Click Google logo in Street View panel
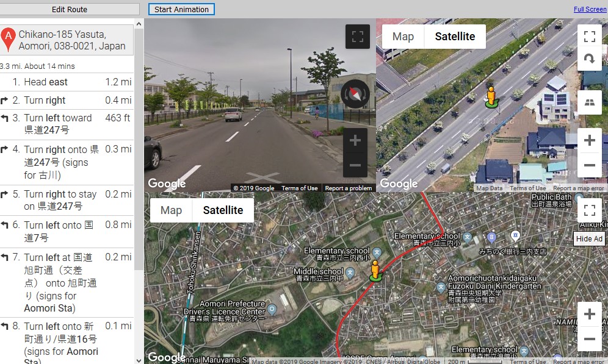The width and height of the screenshot is (608, 364). click(167, 184)
